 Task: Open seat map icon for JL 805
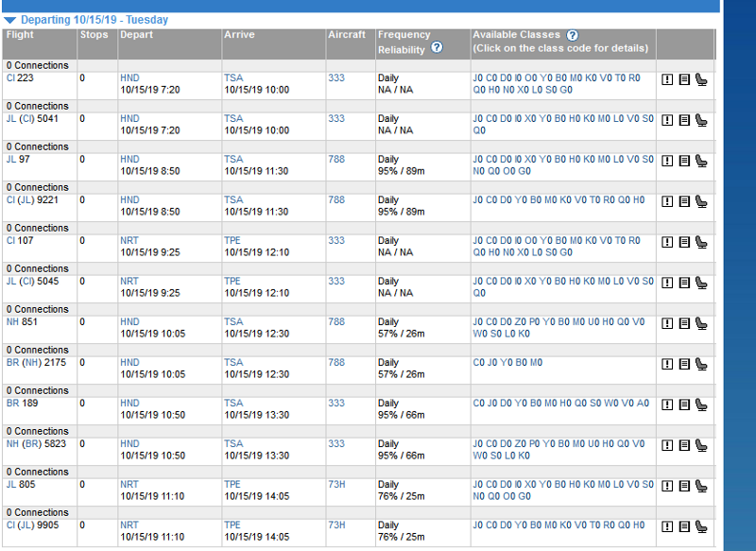tap(701, 486)
